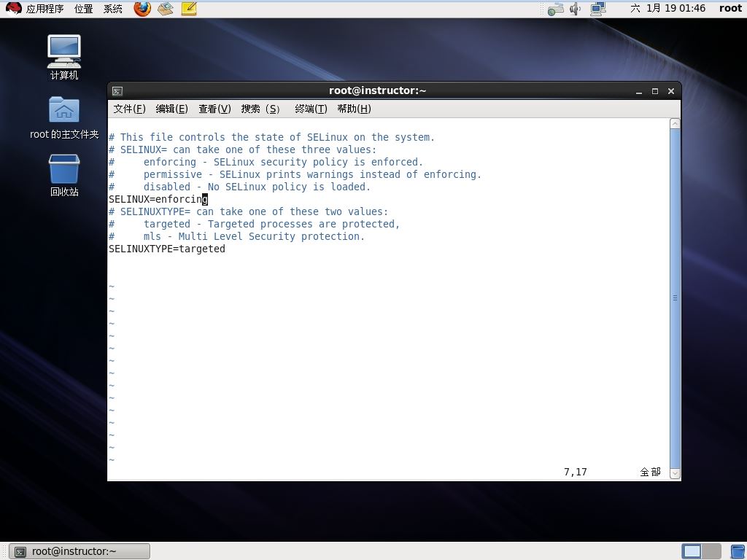Click the network manager devices tray icon
747x560 pixels.
click(555, 9)
